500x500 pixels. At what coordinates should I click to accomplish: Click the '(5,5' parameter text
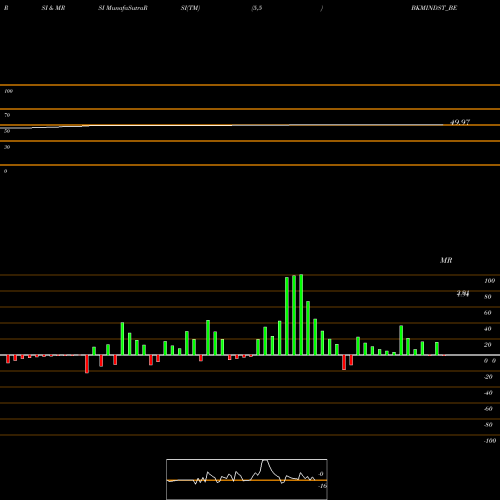tap(257, 8)
